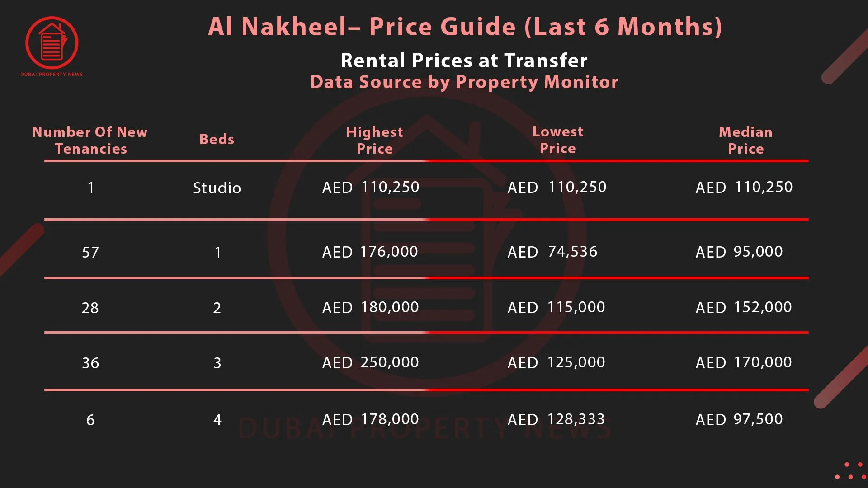
Task: Click the AED 250,000 highest price value
Action: [x=371, y=362]
